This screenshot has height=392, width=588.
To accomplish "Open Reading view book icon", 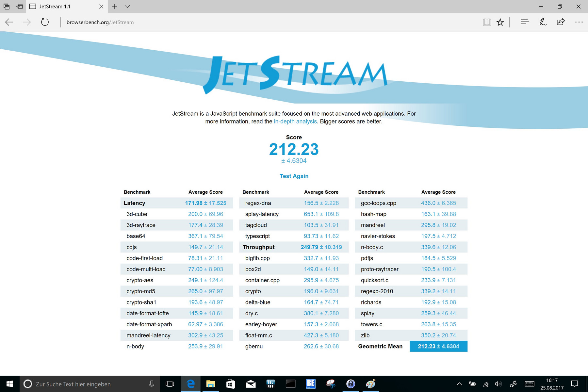I will pos(487,22).
